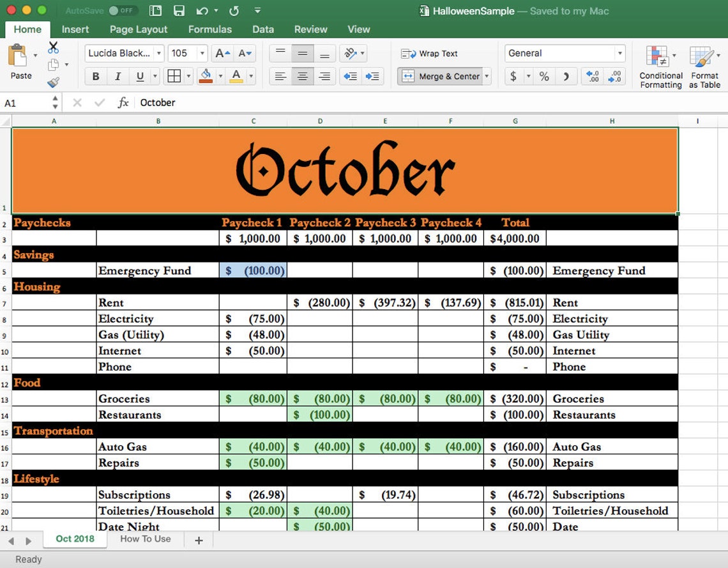Click the Redo button in the toolbar
Viewport: 728px width, 568px height.
234,11
